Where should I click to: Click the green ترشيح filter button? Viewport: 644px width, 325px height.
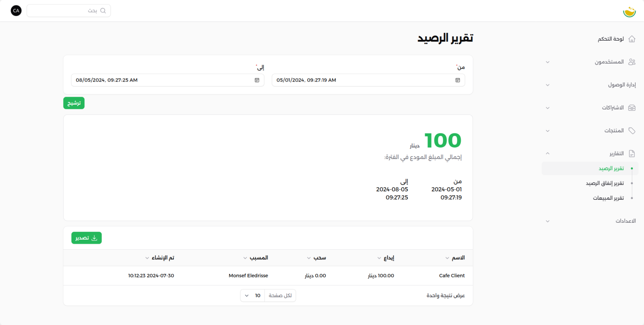click(x=74, y=103)
